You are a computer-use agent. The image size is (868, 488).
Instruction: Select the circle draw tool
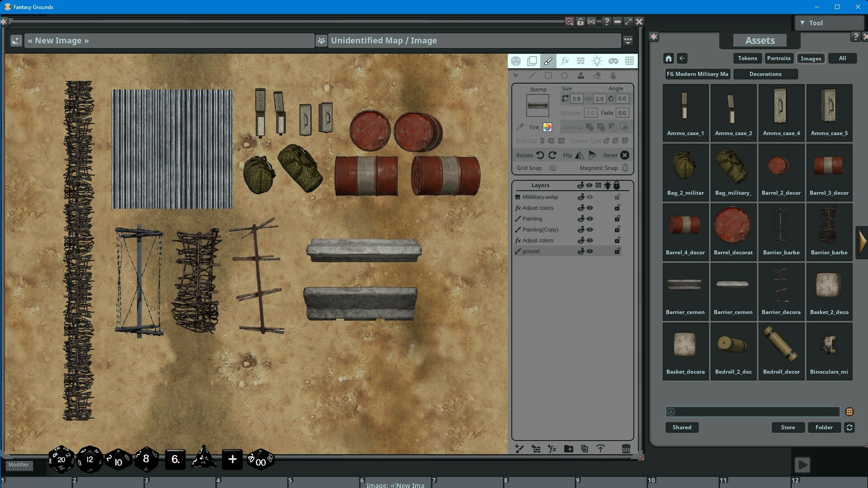[x=565, y=75]
